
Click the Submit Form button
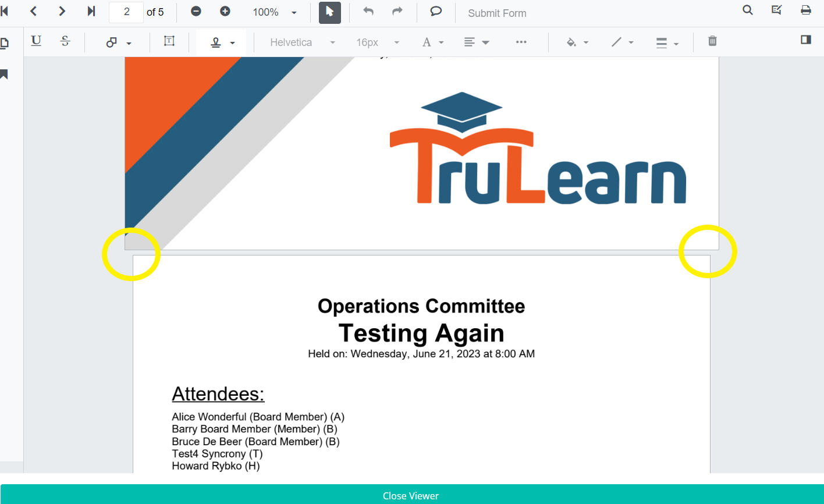coord(497,13)
